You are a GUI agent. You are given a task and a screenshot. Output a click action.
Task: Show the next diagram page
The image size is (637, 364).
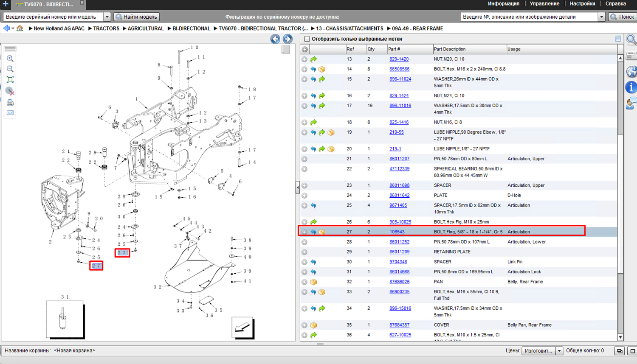(287, 39)
